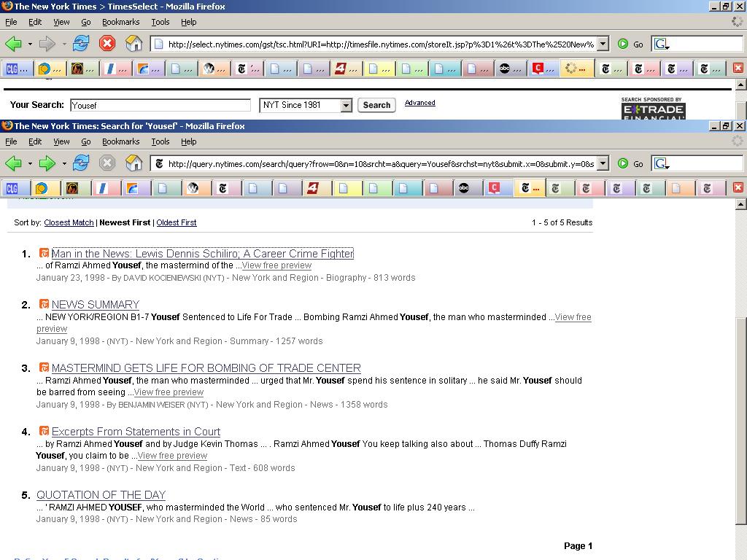This screenshot has width=747, height=560.
Task: Open the Tools menu in the upper window
Action: click(x=160, y=22)
